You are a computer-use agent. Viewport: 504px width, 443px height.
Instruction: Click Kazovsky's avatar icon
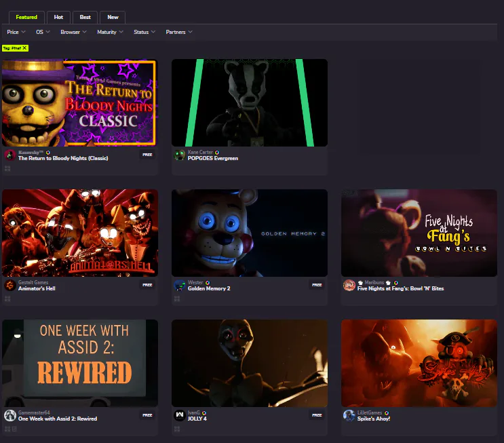pos(10,155)
